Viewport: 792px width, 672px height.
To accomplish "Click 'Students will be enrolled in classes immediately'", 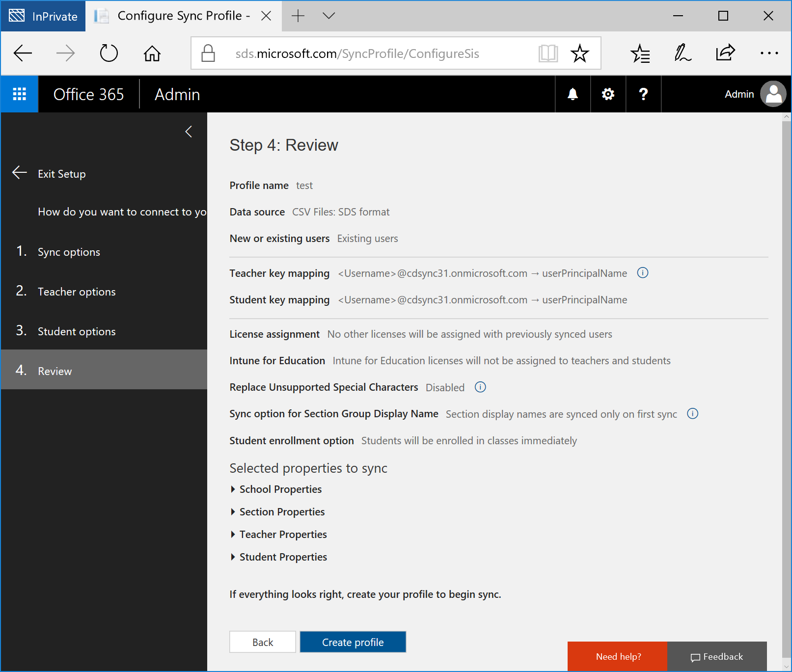I will coord(469,441).
